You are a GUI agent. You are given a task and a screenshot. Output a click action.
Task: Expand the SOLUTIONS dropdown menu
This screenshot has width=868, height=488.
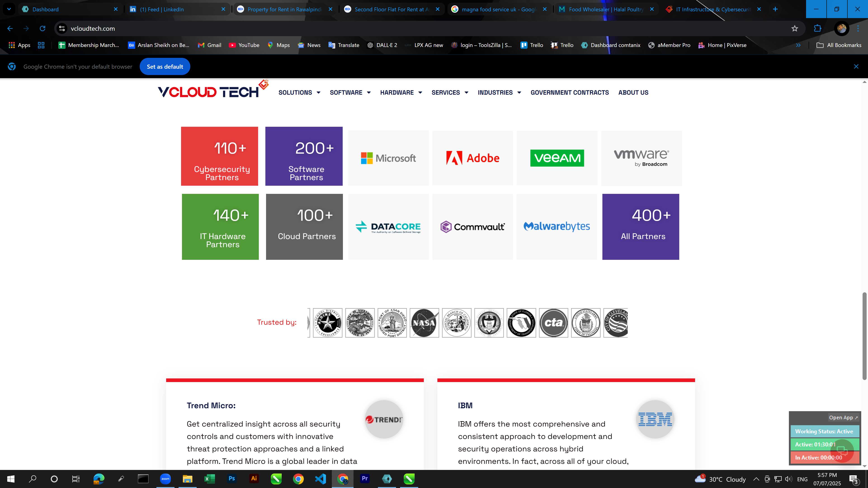(x=299, y=93)
